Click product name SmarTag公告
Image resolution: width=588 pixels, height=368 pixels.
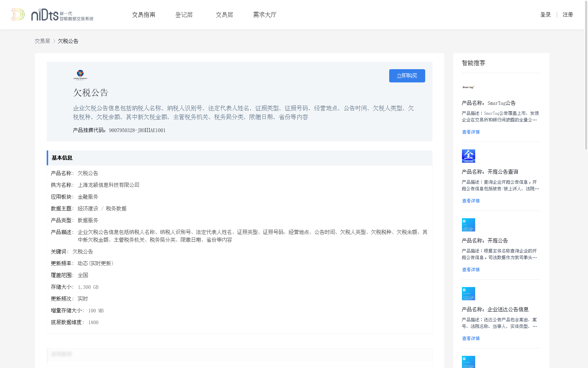point(502,103)
